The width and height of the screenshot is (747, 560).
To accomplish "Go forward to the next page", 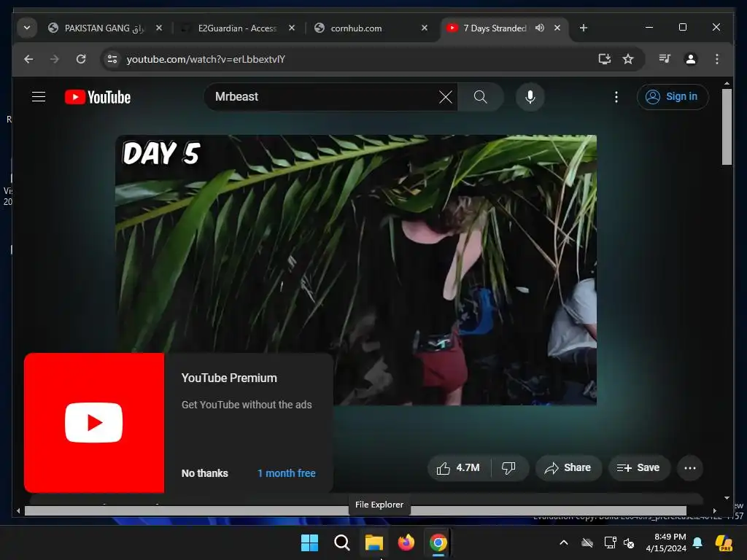I will pos(55,59).
